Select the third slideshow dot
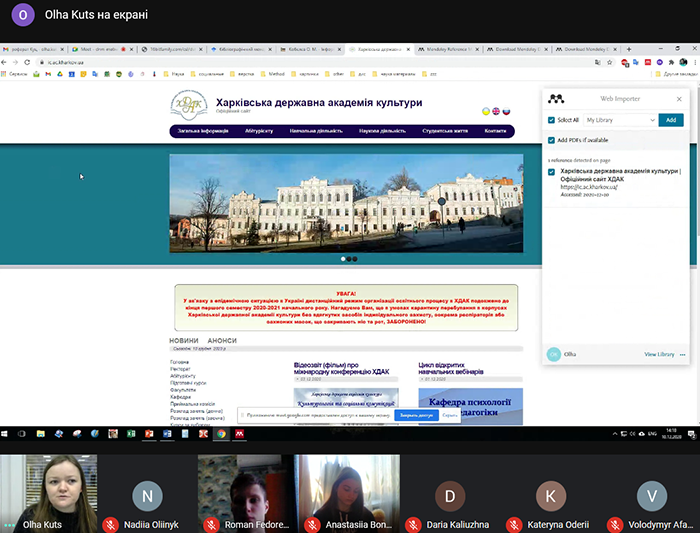700x533 pixels. pyautogui.click(x=355, y=259)
